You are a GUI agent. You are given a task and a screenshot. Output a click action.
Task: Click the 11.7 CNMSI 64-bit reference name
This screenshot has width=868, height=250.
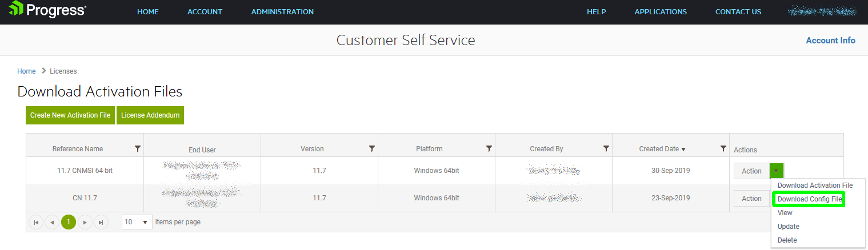coord(85,171)
